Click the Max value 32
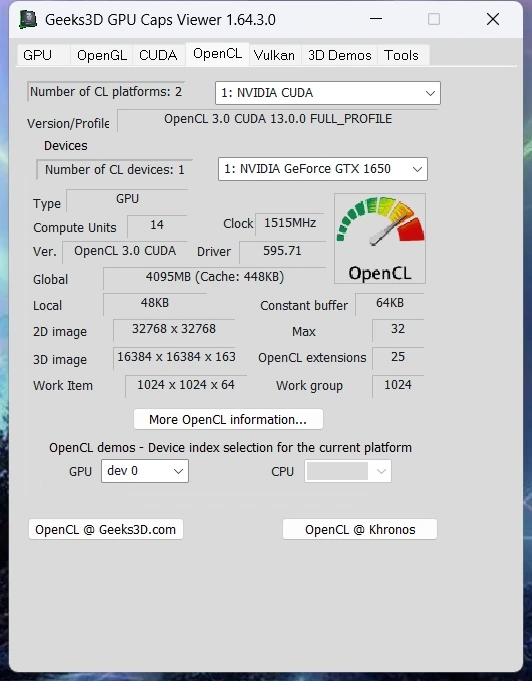This screenshot has width=532, height=681. click(398, 330)
